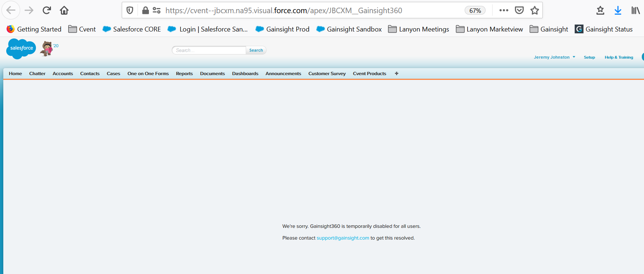Open Jeremy Johnston user menu
The height and width of the screenshot is (274, 644).
coord(554,57)
